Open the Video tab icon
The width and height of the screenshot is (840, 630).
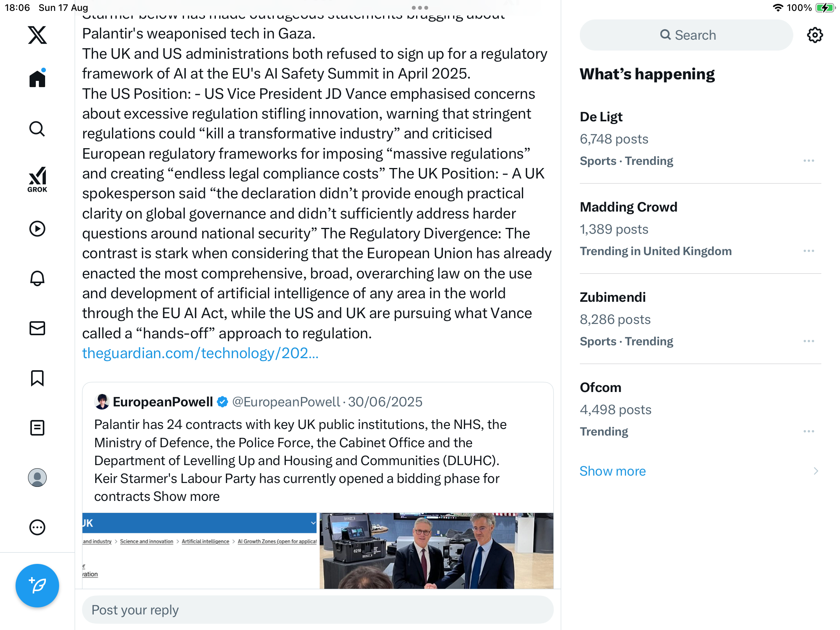tap(37, 229)
